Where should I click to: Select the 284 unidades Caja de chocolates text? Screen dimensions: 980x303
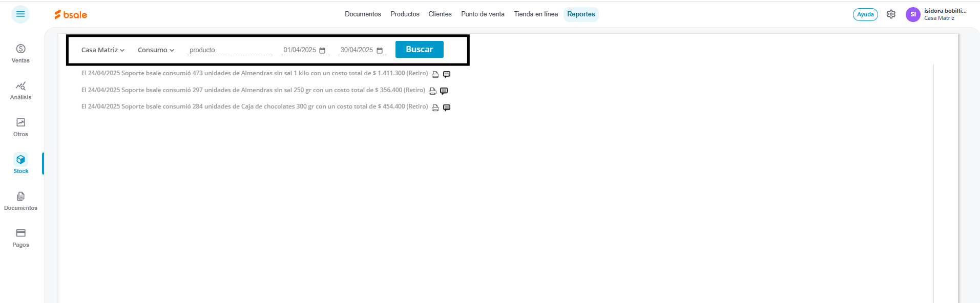pyautogui.click(x=255, y=106)
